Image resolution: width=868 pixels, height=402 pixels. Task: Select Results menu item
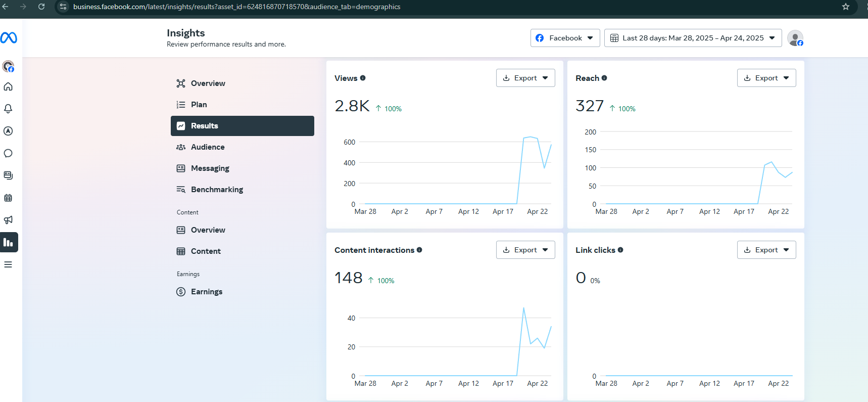coord(243,126)
